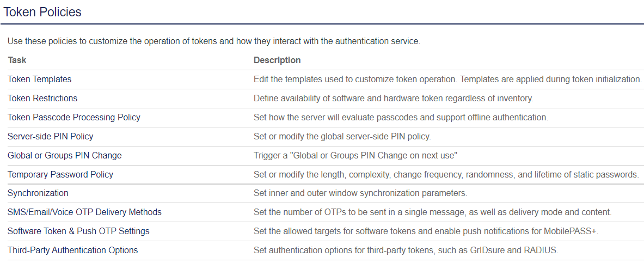The image size is (644, 263).
Task: Click the description about inner and outer window synchronization
Action: coord(360,193)
